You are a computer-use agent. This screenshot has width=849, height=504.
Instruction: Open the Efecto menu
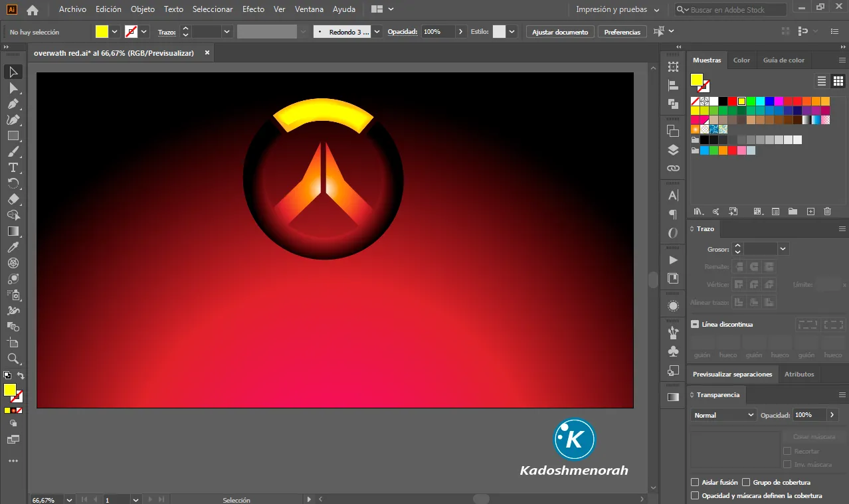coord(253,9)
